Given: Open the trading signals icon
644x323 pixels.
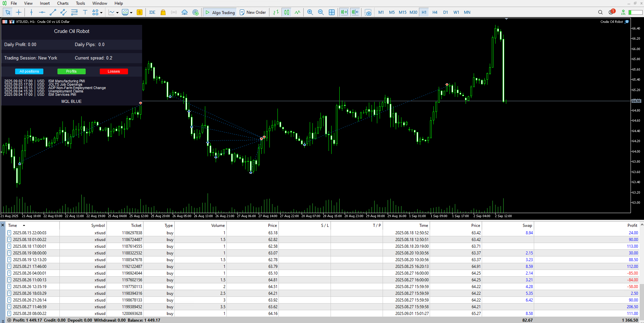Looking at the screenshot, I should [174, 12].
